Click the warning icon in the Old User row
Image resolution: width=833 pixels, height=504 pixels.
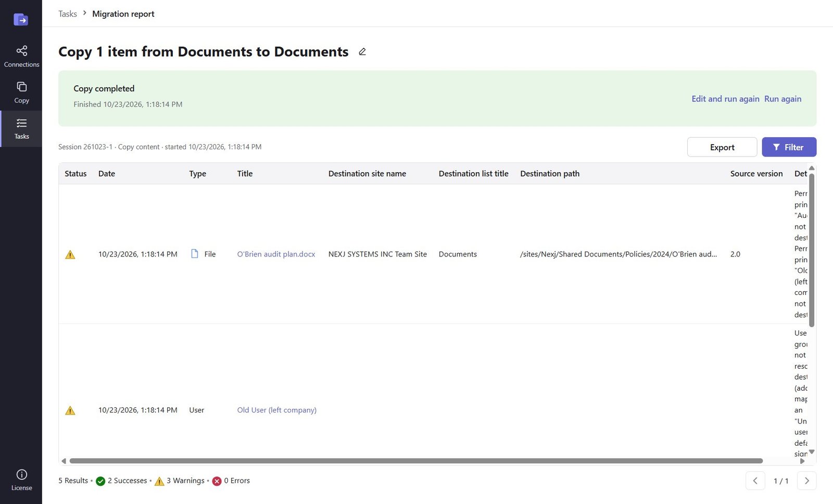70,410
